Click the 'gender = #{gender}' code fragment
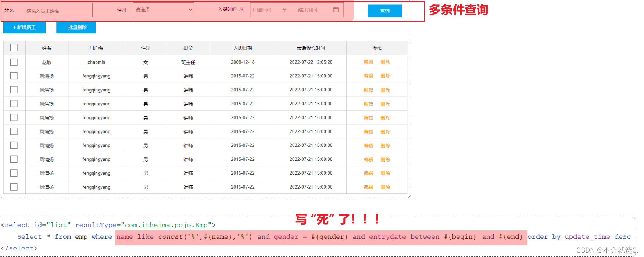 311,237
